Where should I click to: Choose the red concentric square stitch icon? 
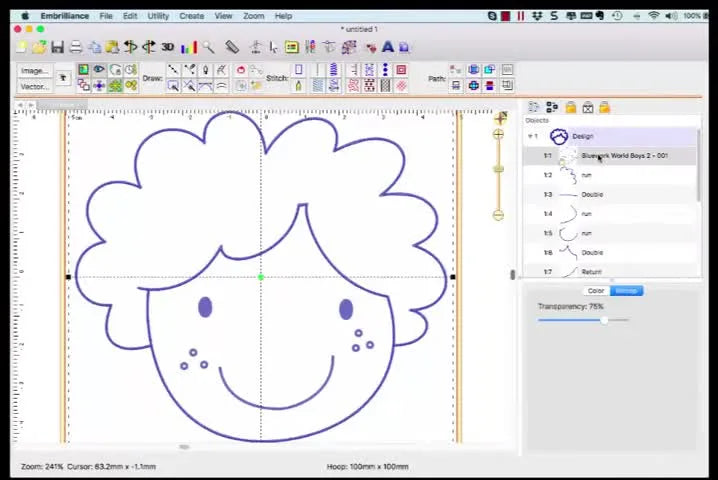tap(401, 70)
